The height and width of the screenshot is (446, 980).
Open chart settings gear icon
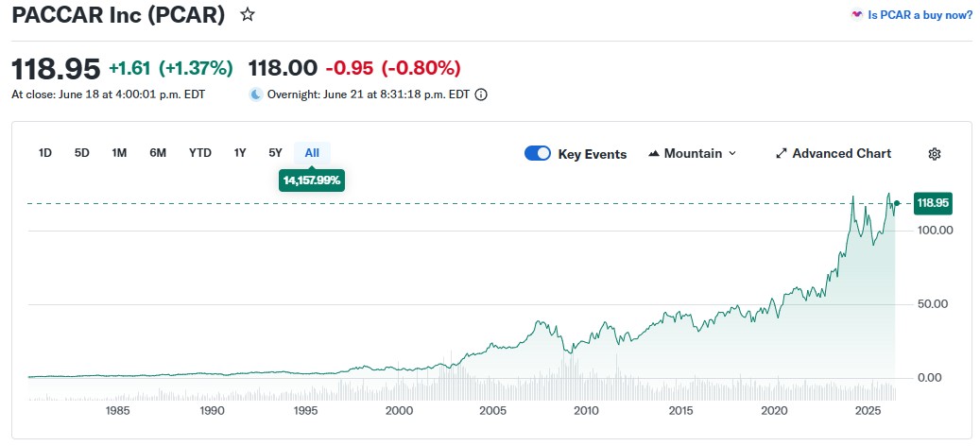coord(935,154)
